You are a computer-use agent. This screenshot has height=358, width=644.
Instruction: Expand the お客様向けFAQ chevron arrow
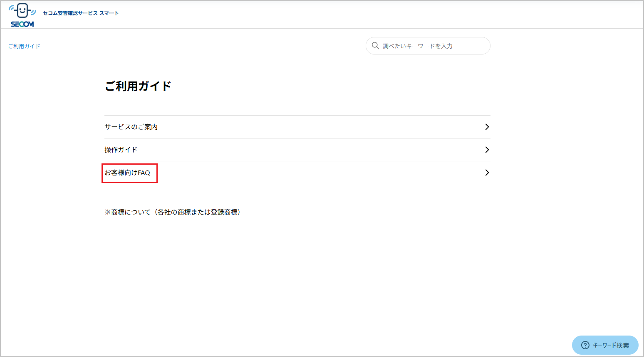(487, 173)
